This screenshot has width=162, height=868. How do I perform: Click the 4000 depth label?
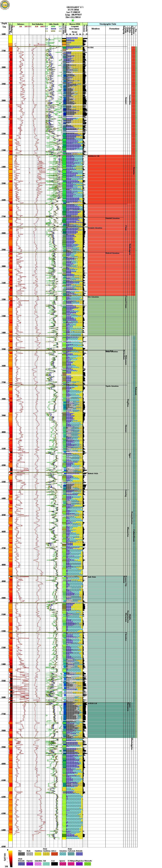(x=4, y=432)
